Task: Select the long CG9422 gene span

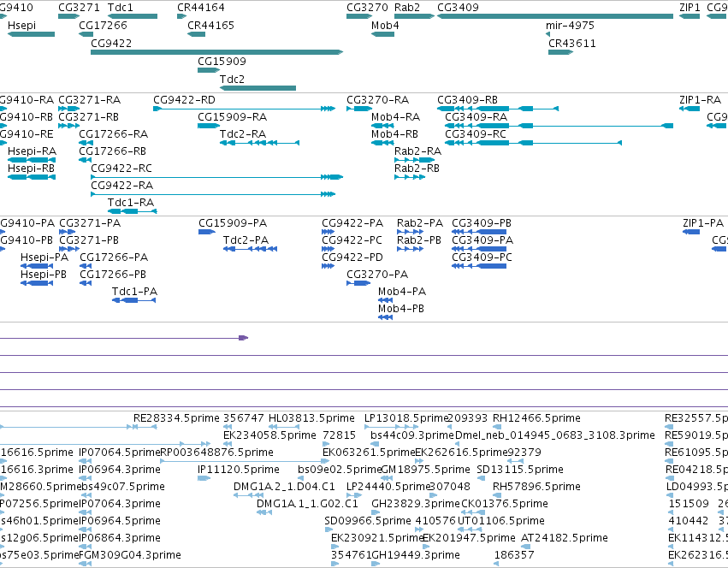Action: pos(216,52)
